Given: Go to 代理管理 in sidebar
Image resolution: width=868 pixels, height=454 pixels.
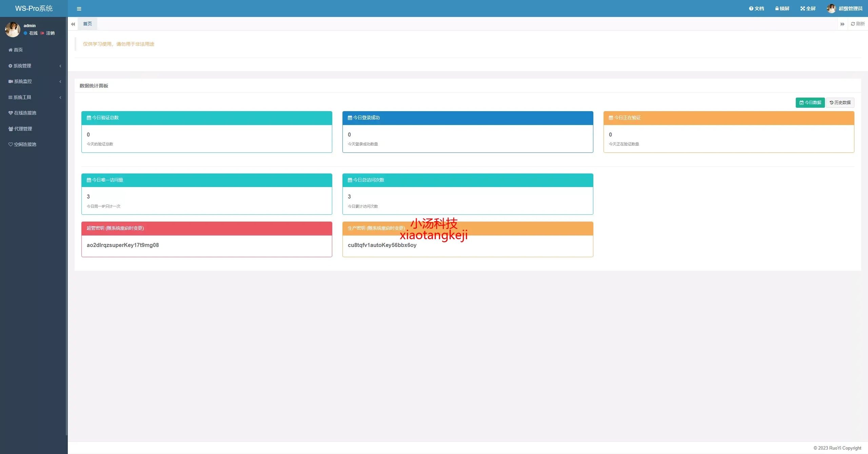Looking at the screenshot, I should 23,129.
